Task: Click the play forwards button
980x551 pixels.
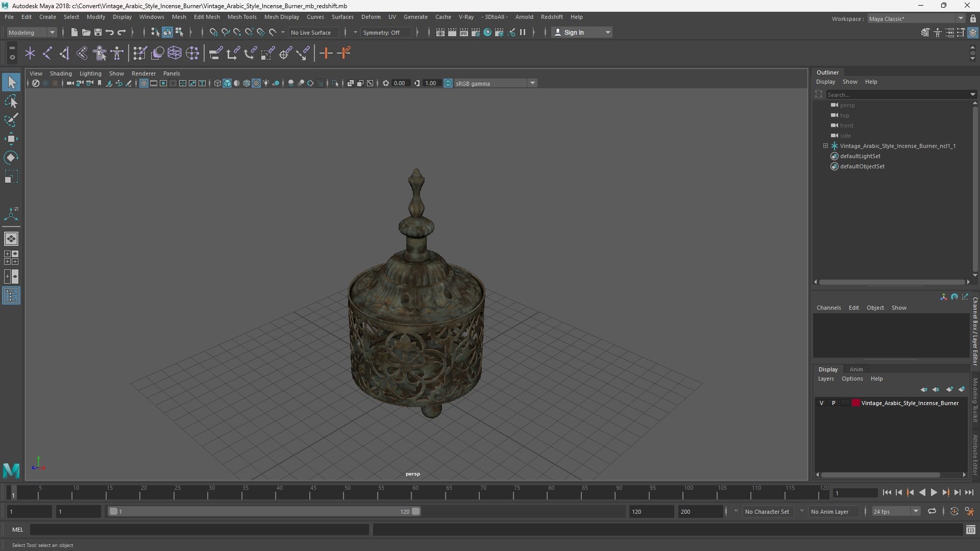Action: (934, 492)
